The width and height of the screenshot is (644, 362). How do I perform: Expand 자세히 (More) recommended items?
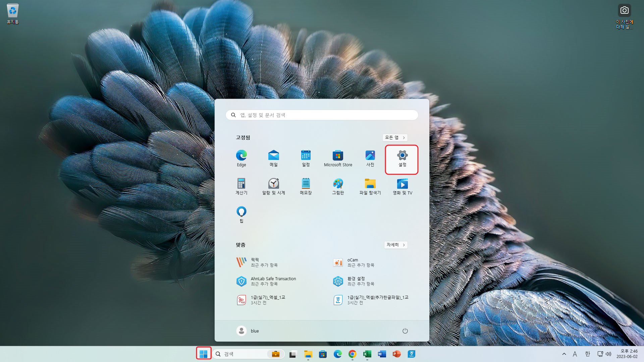[395, 245]
